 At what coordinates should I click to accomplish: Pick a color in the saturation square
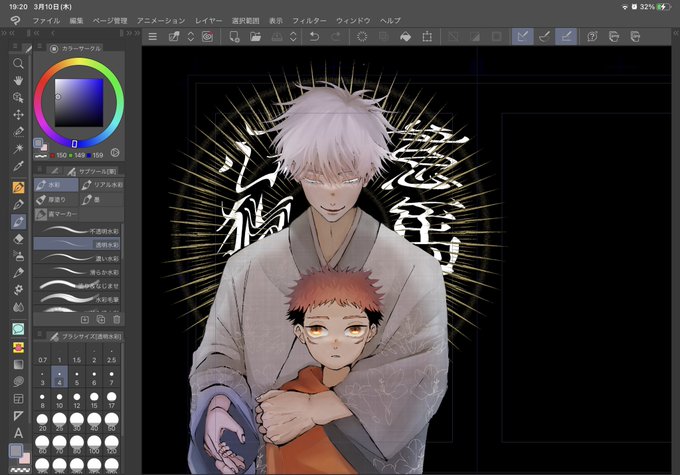click(79, 103)
